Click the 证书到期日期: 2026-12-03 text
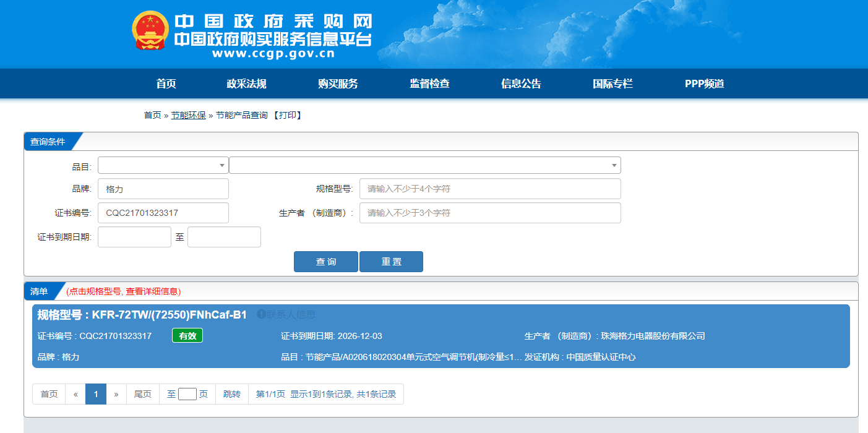 (332, 336)
